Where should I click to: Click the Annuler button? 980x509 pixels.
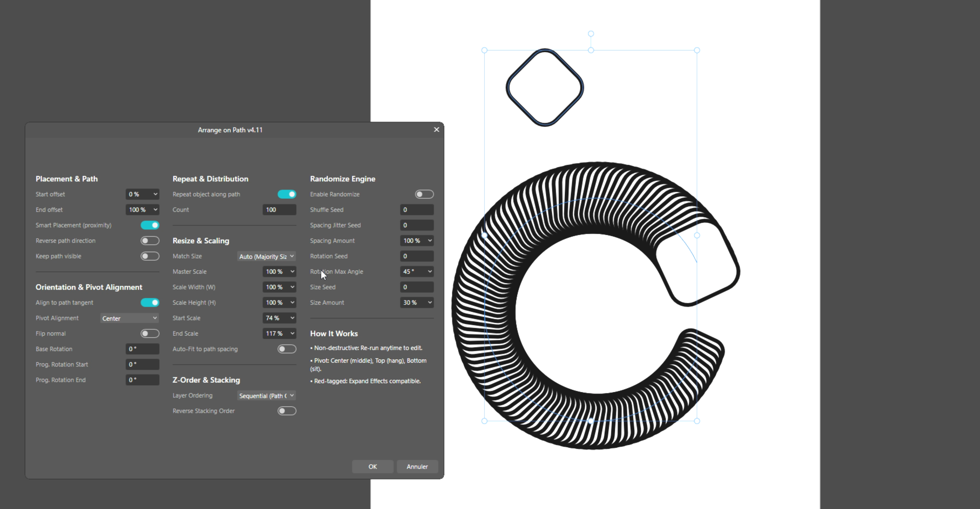[x=417, y=467]
